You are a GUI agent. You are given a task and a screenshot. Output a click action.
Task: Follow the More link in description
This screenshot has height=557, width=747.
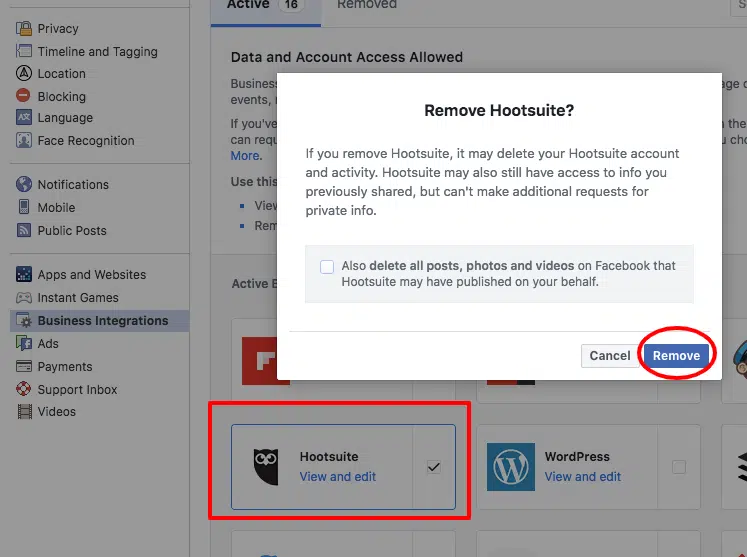tap(245, 156)
